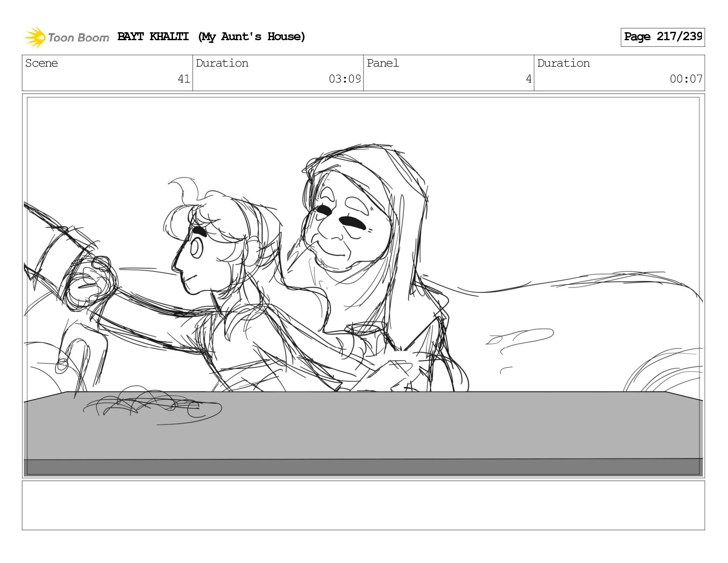This screenshot has height=563, width=728.
Task: Click the "Page 217/239" box
Action: [663, 37]
